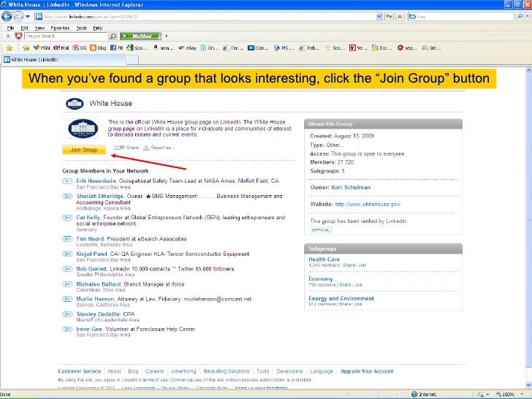
Task: Click the browser Back arrow button
Action: coord(7,16)
